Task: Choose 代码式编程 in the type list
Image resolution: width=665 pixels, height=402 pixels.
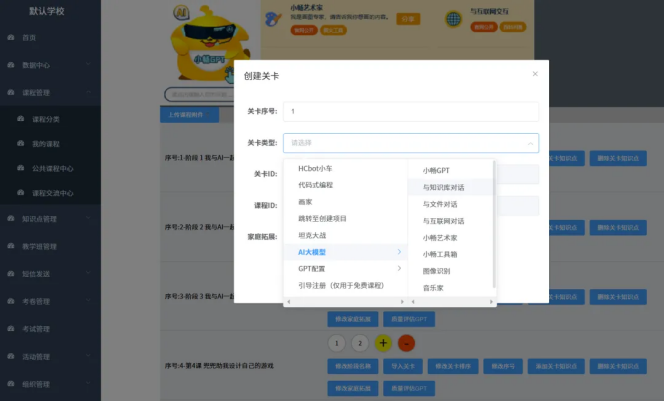Action: tap(346, 185)
